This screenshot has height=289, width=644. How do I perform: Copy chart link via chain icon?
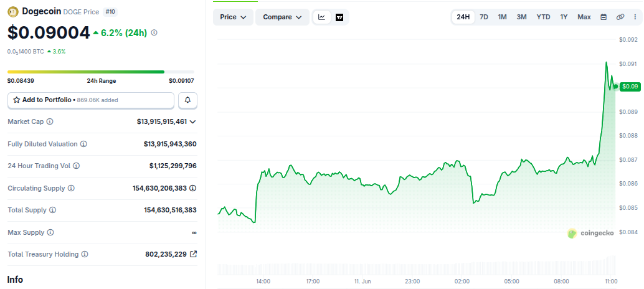(x=620, y=17)
